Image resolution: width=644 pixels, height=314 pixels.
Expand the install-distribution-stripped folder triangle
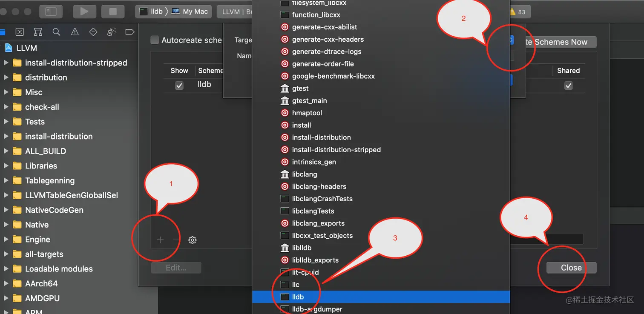tap(6, 63)
